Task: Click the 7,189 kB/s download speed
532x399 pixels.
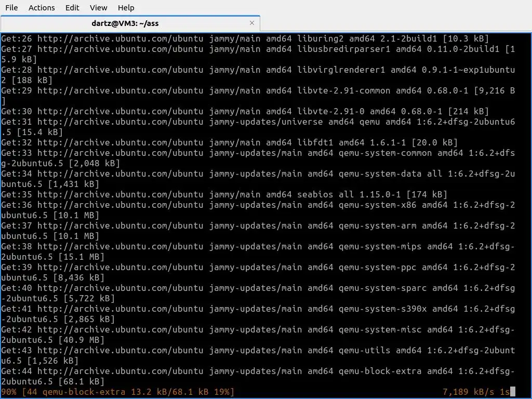Action: [x=468, y=392]
